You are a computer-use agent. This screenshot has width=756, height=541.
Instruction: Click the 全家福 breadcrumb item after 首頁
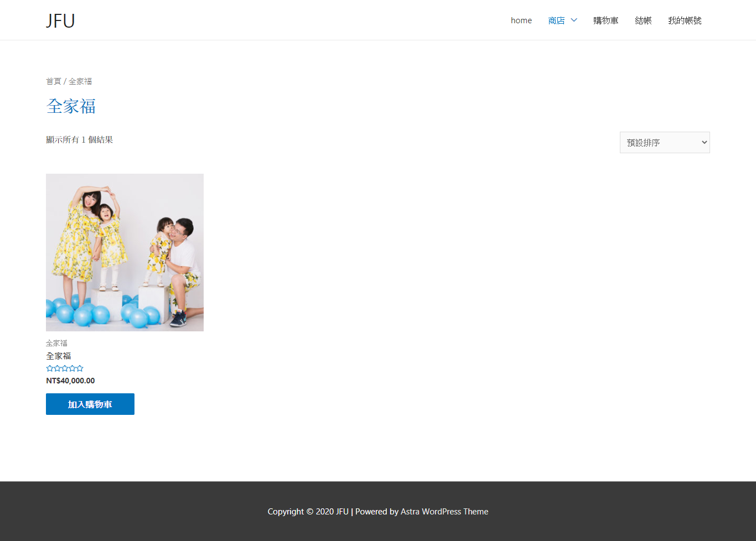click(80, 81)
